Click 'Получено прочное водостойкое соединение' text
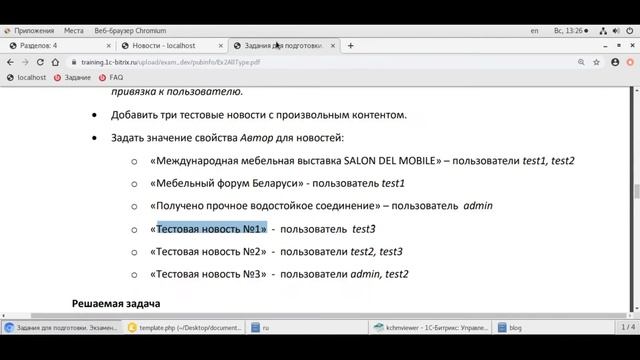 pos(265,206)
